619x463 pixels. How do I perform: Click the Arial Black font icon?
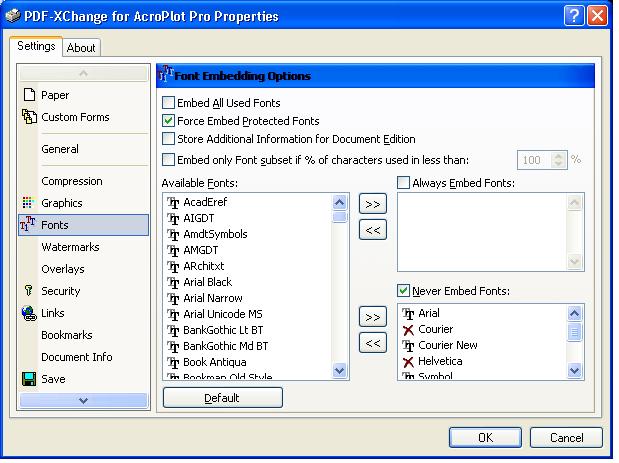pos(173,282)
